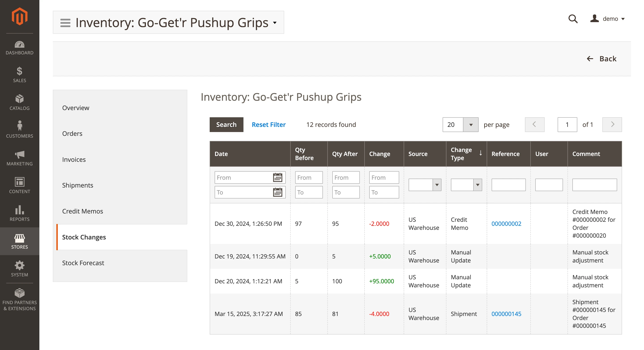The height and width of the screenshot is (350, 644).
Task: Open the Credit Memos section
Action: point(83,211)
